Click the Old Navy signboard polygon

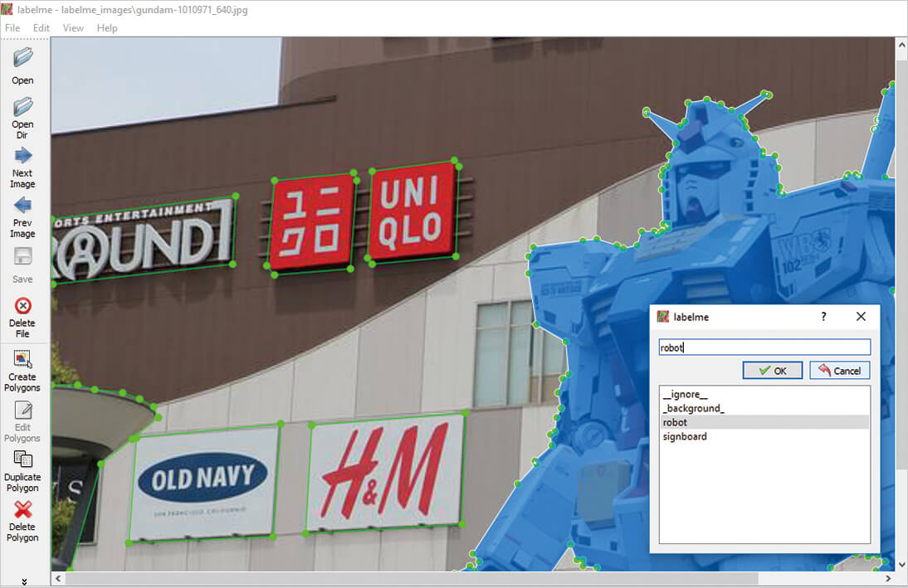click(x=204, y=483)
